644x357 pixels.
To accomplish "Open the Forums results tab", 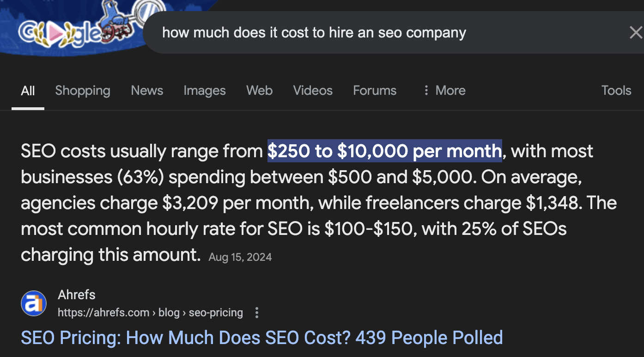I will [375, 90].
